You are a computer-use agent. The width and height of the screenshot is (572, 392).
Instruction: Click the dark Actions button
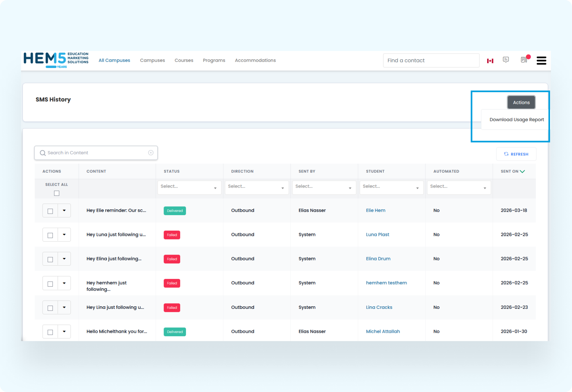tap(521, 103)
